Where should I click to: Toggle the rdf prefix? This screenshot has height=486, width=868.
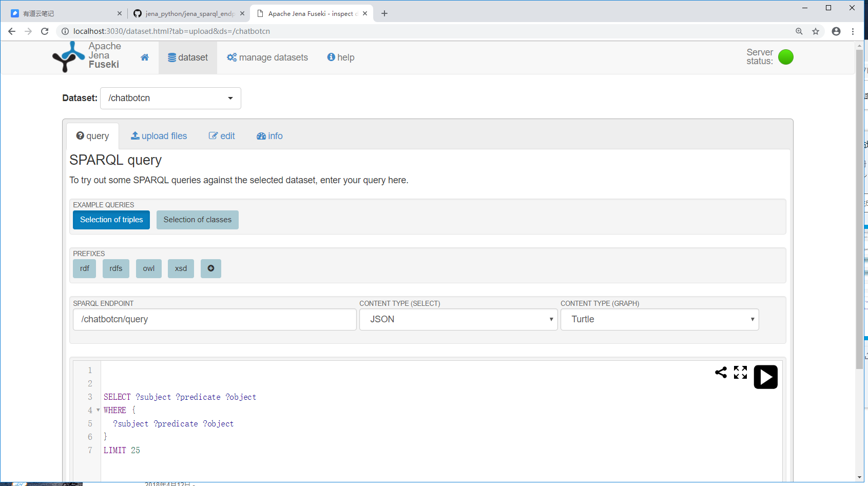(85, 268)
